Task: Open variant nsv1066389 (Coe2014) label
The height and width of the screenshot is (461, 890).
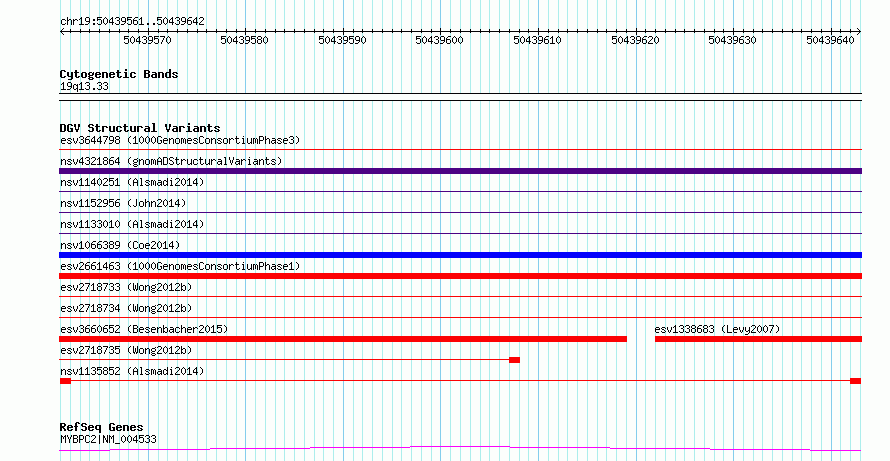Action: point(120,245)
